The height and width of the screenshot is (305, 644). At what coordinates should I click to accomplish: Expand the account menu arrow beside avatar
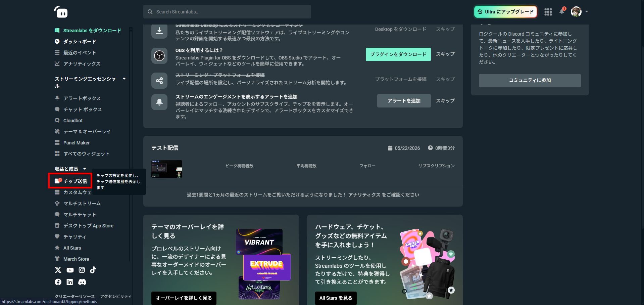(x=587, y=12)
